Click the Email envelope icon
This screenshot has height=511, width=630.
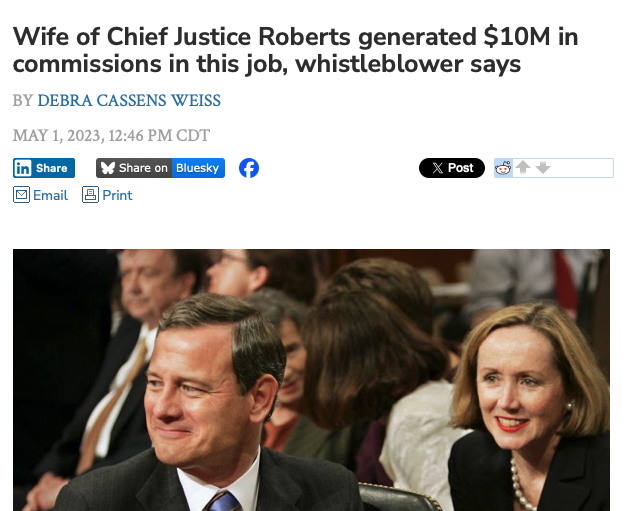(x=21, y=195)
